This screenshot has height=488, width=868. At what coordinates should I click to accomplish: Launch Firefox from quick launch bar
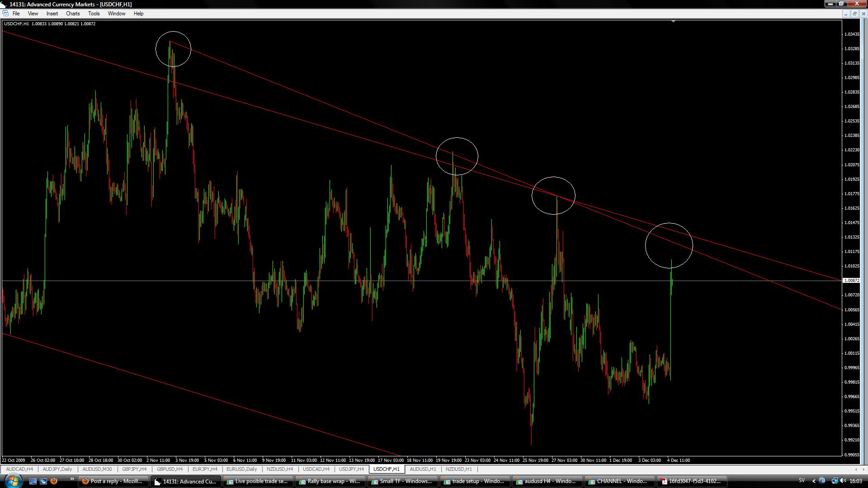click(53, 481)
